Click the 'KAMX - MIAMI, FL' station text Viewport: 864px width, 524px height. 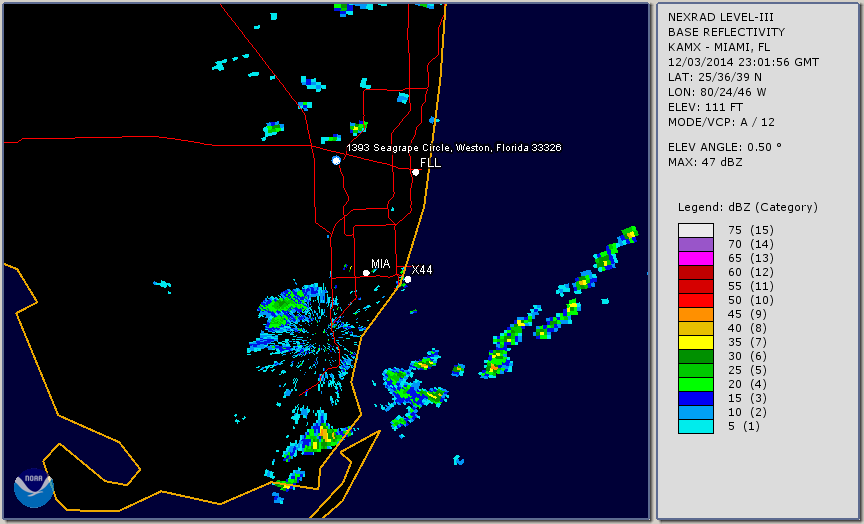tap(719, 47)
